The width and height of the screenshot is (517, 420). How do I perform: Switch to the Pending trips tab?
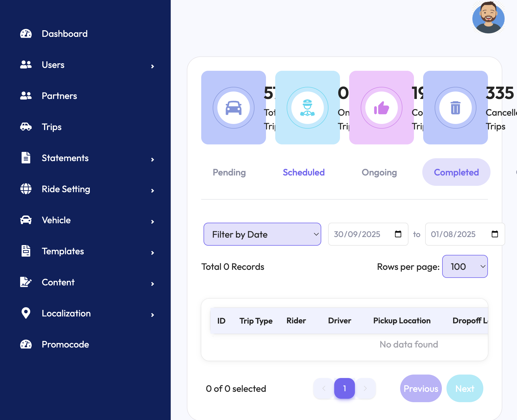pos(229,172)
